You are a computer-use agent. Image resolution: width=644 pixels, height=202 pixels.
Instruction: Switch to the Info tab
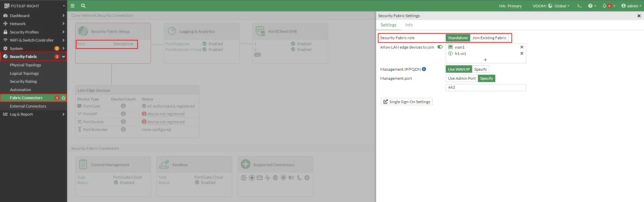(x=409, y=25)
